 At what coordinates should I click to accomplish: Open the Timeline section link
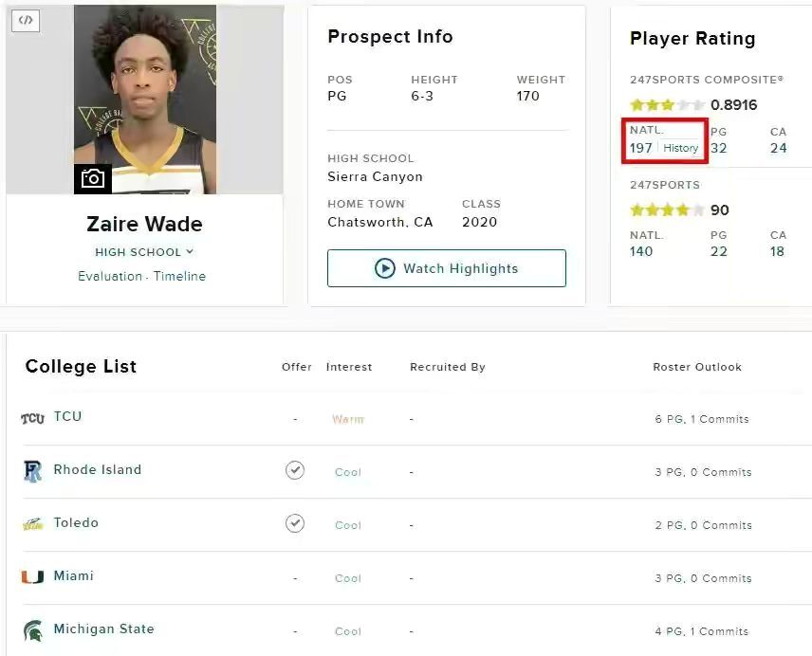coord(179,277)
